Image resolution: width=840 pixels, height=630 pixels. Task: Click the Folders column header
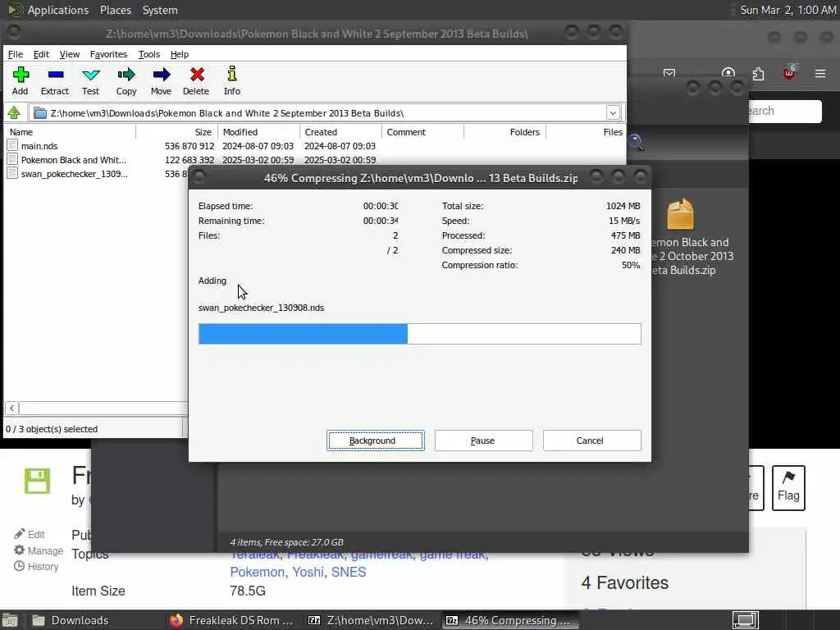505,132
